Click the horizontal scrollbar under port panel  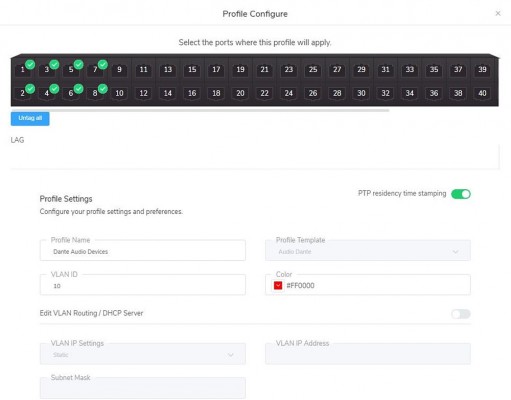(200, 110)
